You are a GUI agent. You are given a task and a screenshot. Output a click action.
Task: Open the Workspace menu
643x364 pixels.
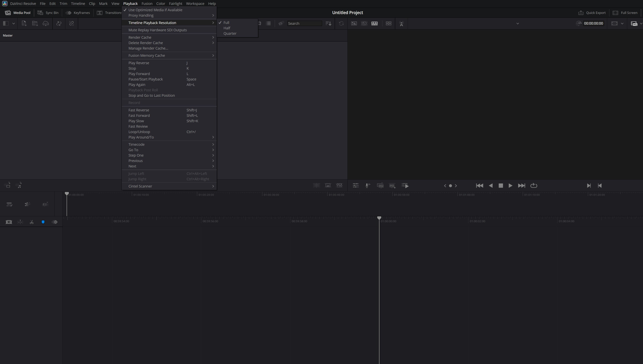pos(195,3)
